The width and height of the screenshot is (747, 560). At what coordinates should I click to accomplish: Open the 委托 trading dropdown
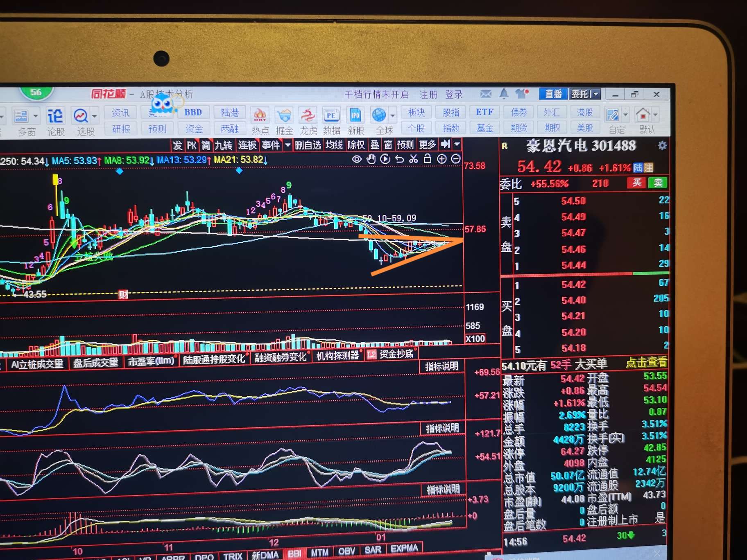(585, 94)
